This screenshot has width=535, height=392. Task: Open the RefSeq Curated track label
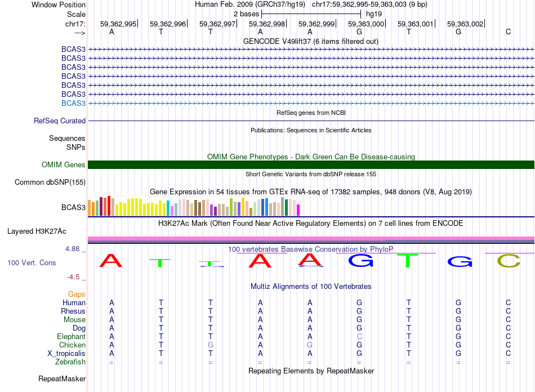[x=60, y=121]
